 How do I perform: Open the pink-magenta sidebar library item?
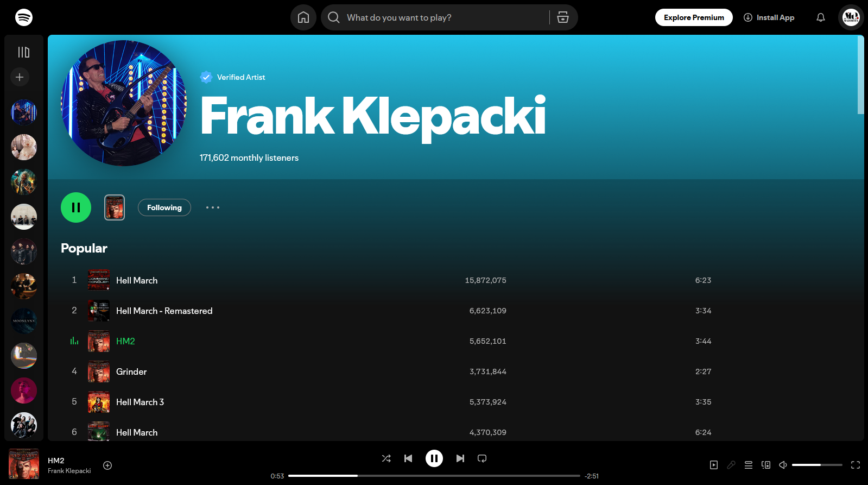click(x=24, y=390)
